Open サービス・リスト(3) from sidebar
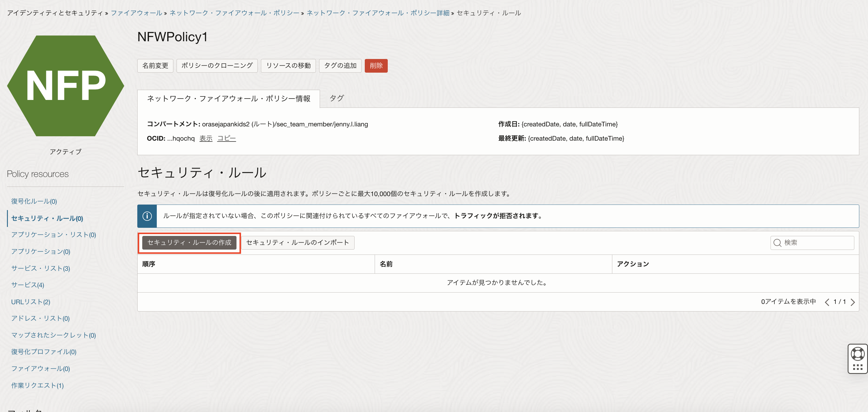This screenshot has width=868, height=412. click(40, 268)
